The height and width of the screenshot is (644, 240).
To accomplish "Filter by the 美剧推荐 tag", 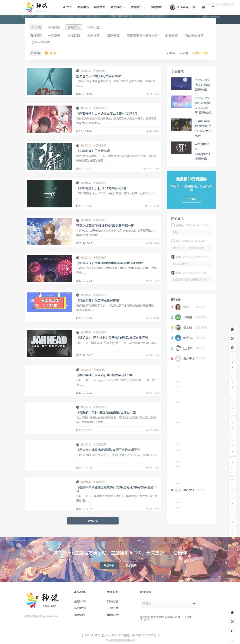I will click(x=93, y=36).
